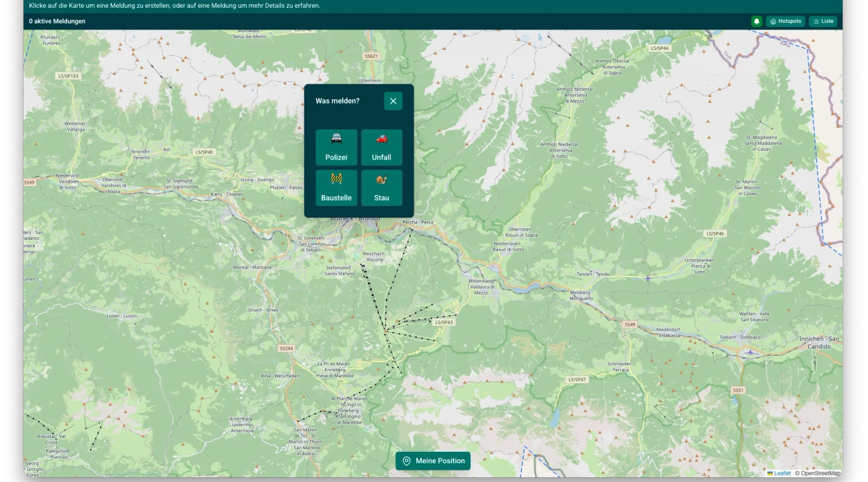The width and height of the screenshot is (868, 482).
Task: Select Baustelle report type
Action: click(x=336, y=188)
